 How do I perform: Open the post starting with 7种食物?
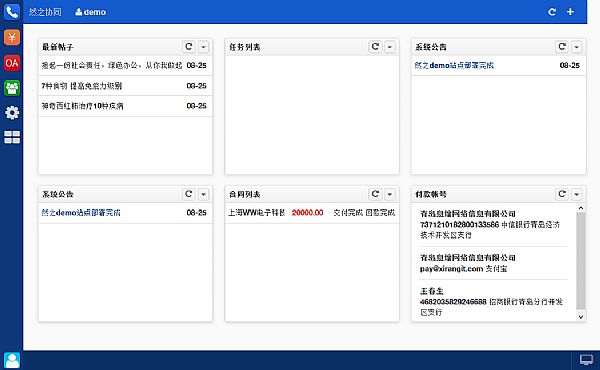point(126,86)
